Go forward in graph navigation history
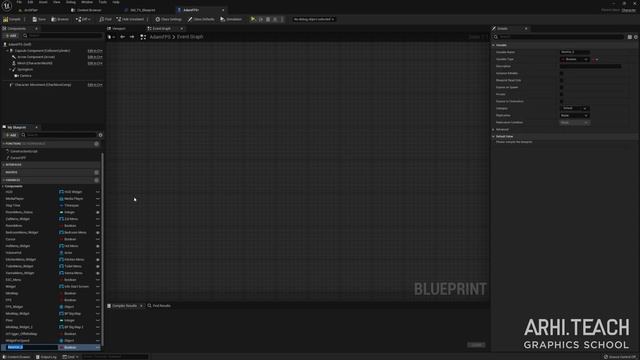Screen dimensions: 640x360 (x=132, y=37)
